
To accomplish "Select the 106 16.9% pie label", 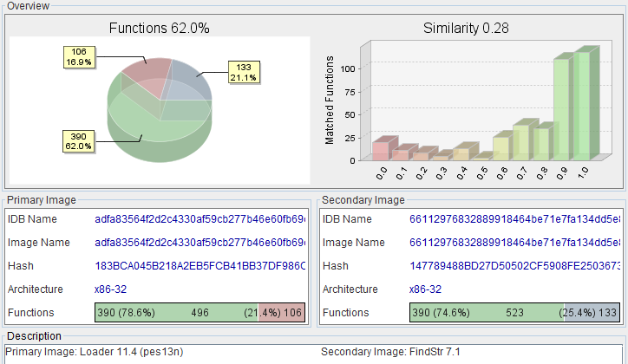I will [78, 56].
